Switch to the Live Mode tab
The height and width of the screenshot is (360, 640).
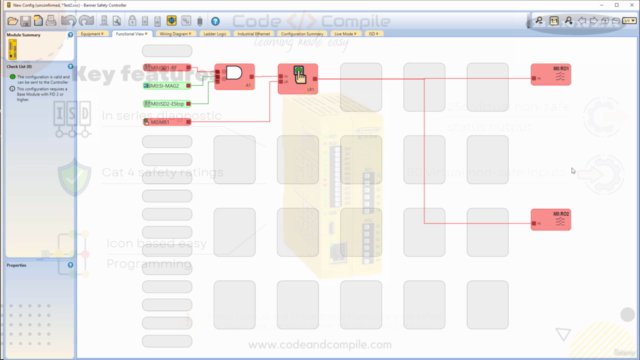345,33
